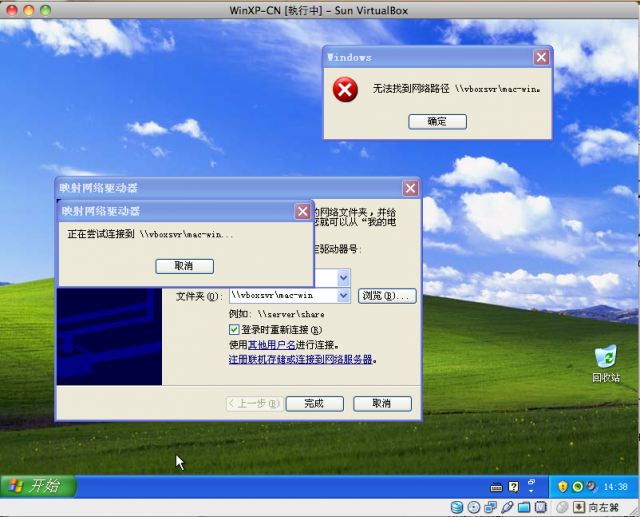Close the Map Network Drive wizard window

tap(410, 188)
